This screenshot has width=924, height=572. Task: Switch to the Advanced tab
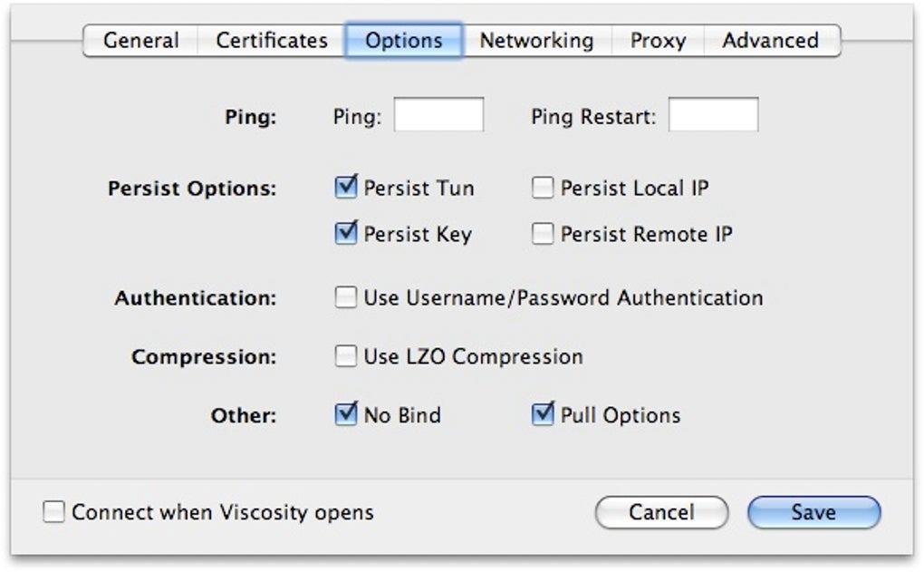770,41
